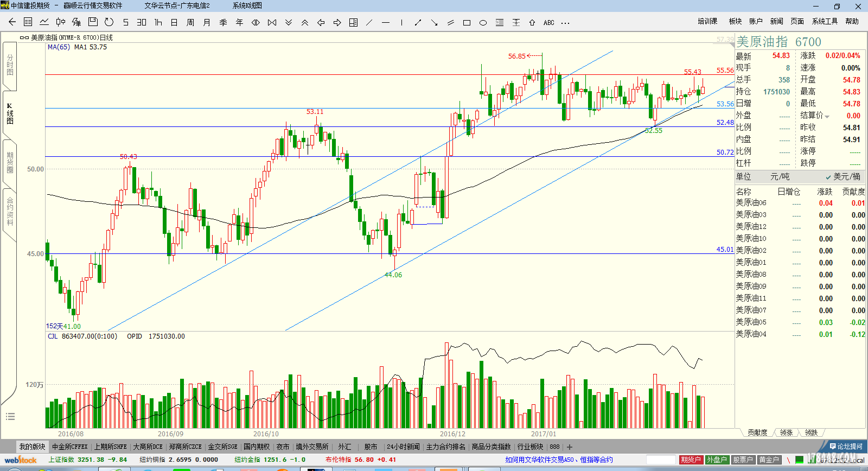Select the horizontal line drawing tool
The width and height of the screenshot is (868, 471).
point(386,22)
